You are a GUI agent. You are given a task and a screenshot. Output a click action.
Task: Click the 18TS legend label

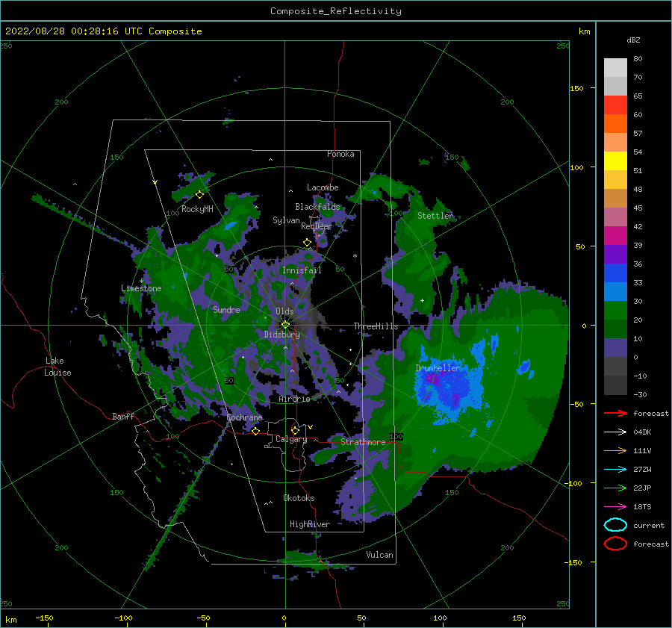pyautogui.click(x=642, y=507)
